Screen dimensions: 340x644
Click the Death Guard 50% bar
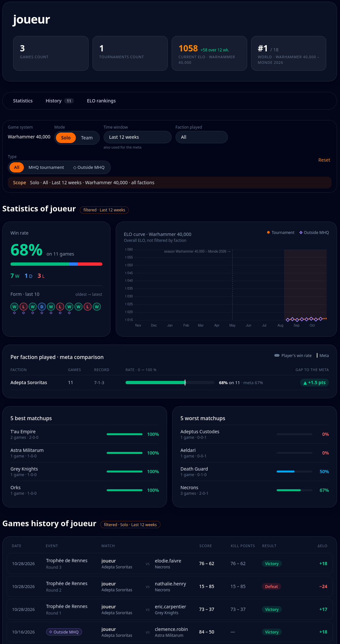click(x=295, y=472)
